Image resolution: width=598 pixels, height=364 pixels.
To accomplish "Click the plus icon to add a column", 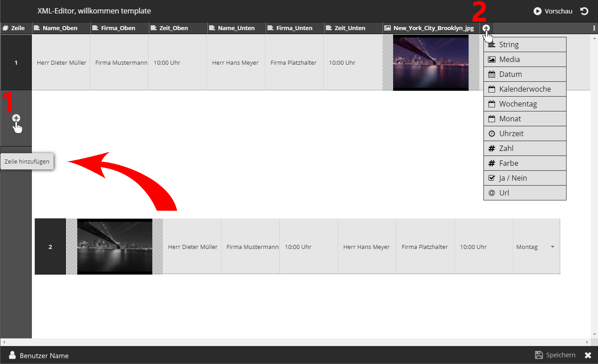I will click(486, 28).
